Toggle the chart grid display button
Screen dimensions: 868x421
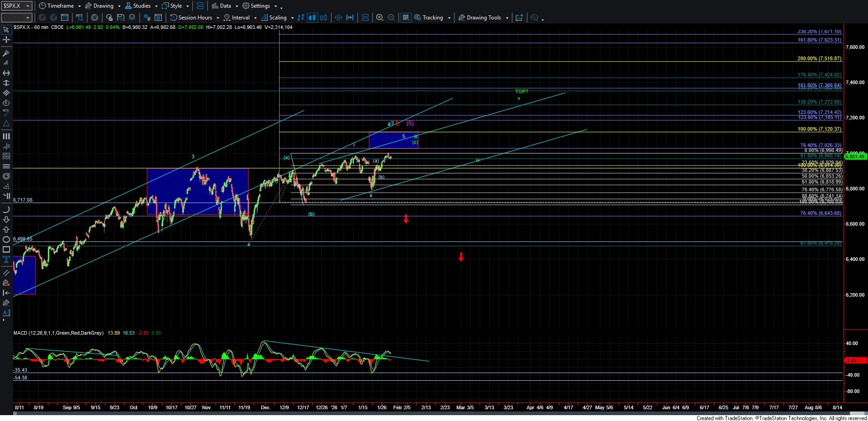point(406,18)
